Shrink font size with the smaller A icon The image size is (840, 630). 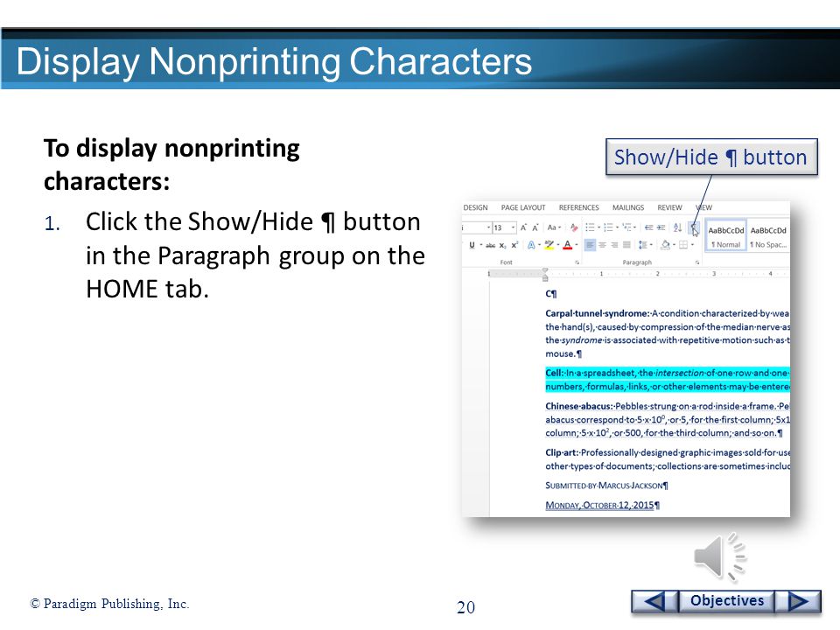click(535, 227)
